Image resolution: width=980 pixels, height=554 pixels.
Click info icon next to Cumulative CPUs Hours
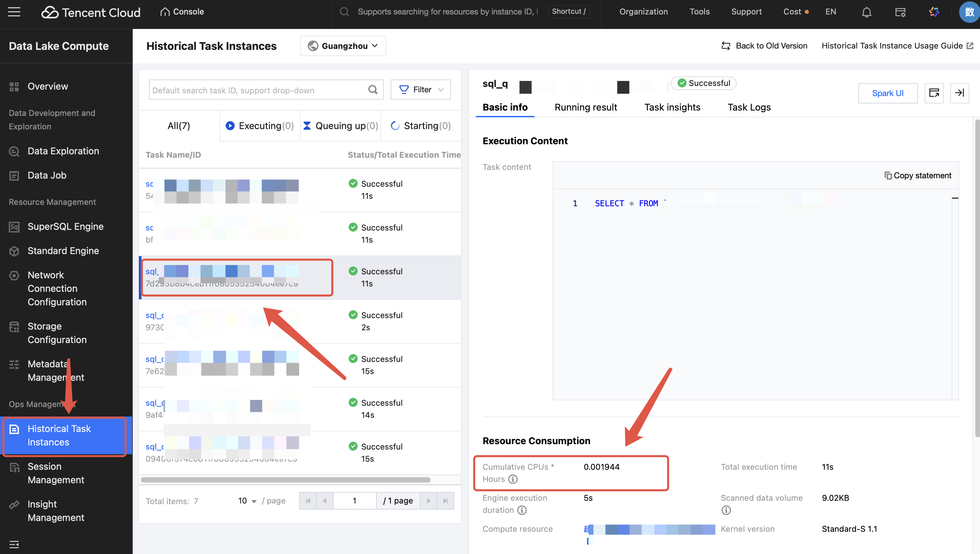point(513,479)
